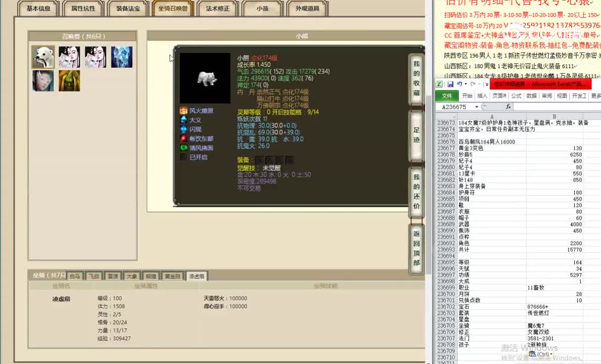The height and width of the screenshot is (364, 601).
Task: Click the 我的收藏 side button
Action: pyautogui.click(x=416, y=78)
